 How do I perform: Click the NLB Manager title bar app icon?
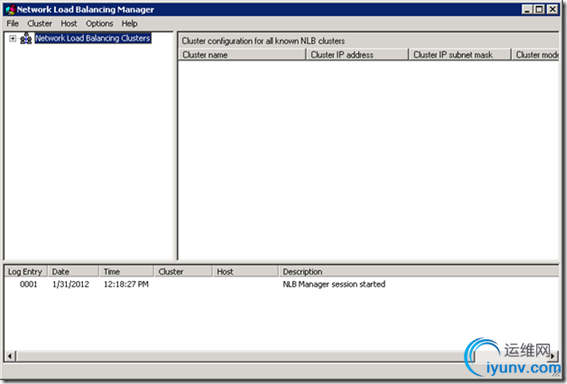click(10, 10)
